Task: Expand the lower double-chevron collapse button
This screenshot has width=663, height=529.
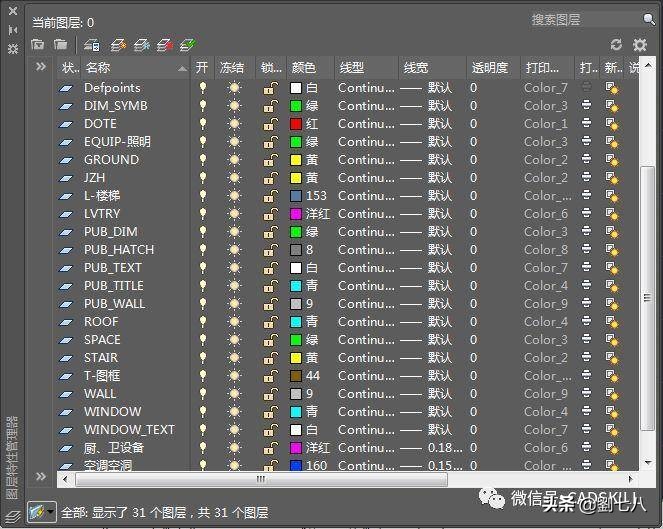Action: (x=41, y=477)
